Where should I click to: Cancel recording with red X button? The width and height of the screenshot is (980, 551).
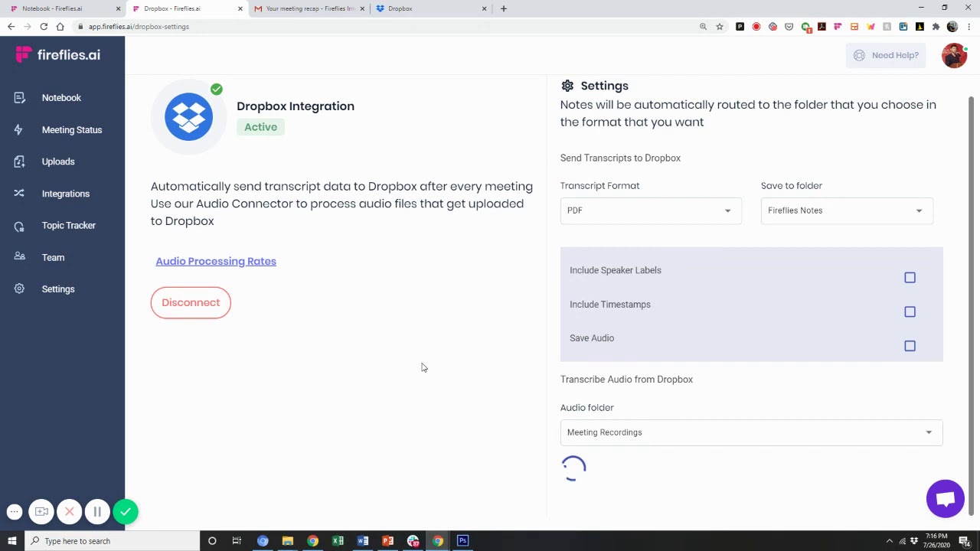pos(69,512)
